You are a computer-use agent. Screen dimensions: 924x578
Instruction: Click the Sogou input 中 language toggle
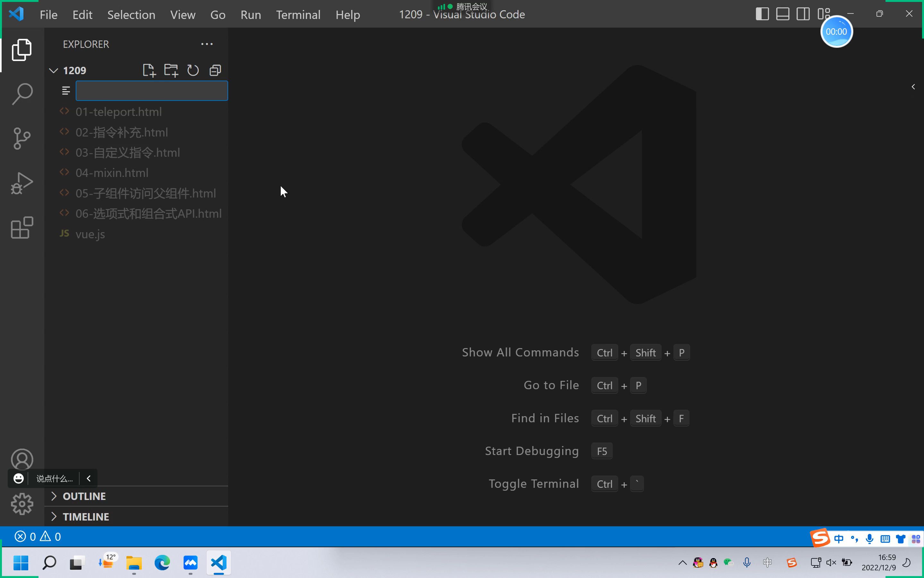pyautogui.click(x=838, y=539)
